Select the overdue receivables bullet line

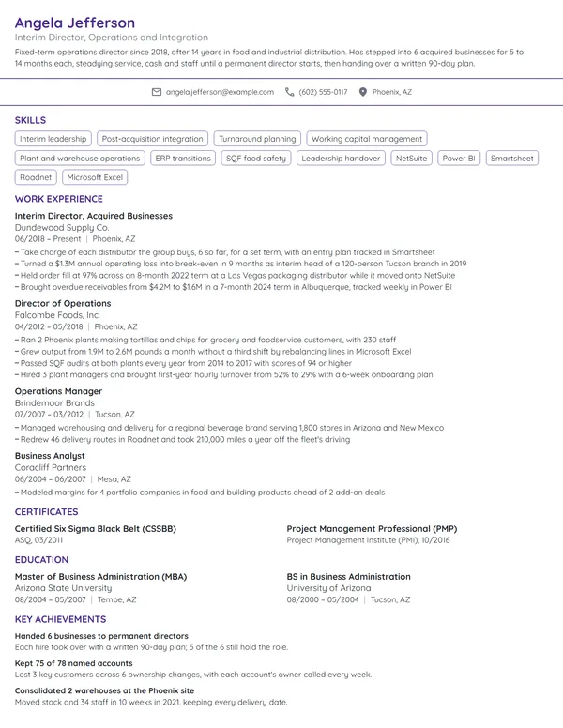click(234, 287)
